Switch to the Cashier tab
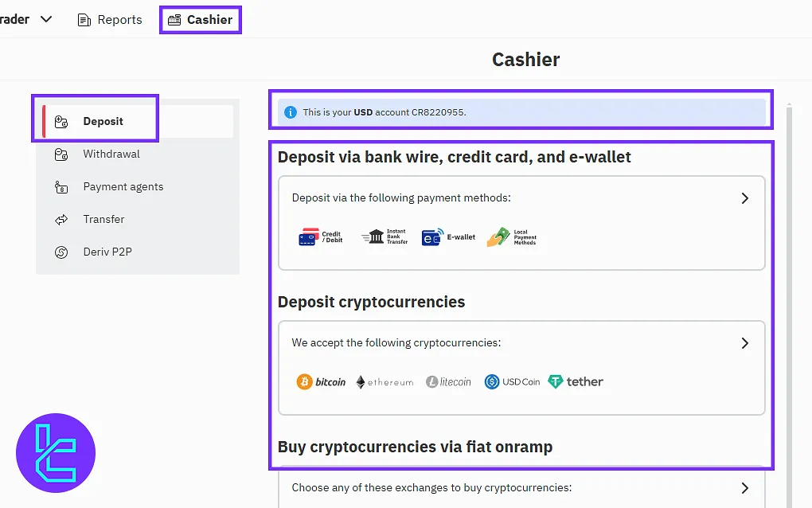812x508 pixels. (x=201, y=20)
